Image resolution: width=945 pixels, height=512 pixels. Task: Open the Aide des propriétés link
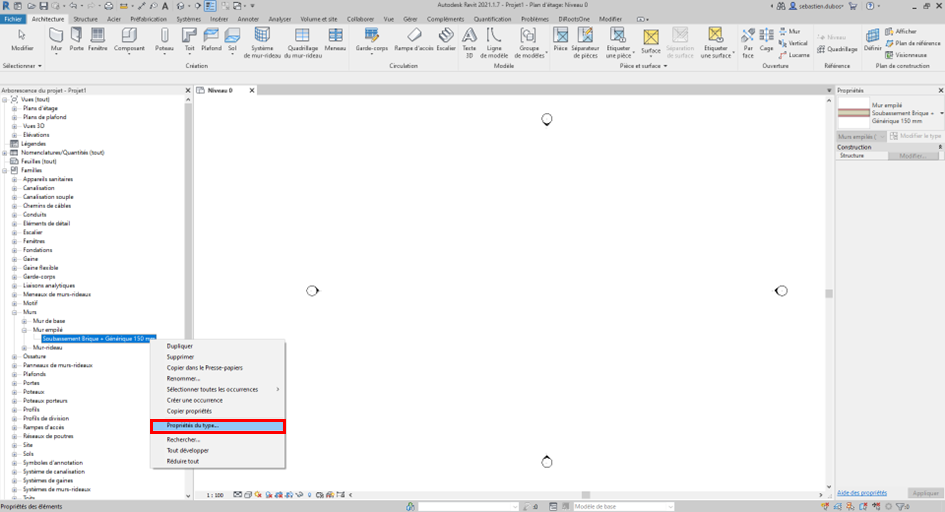click(x=861, y=493)
